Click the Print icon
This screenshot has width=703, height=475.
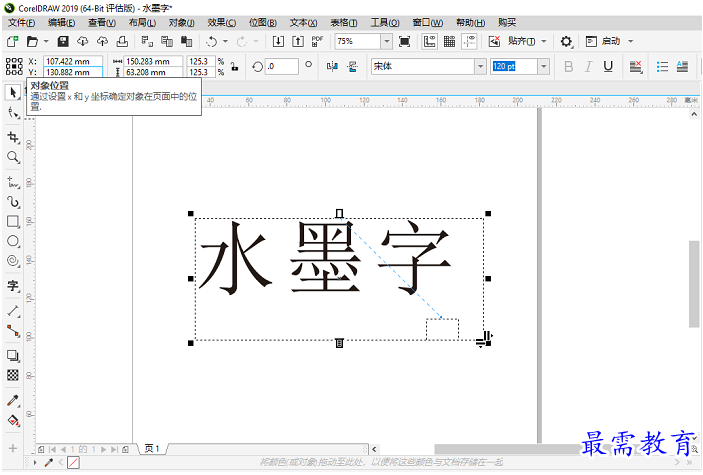122,41
